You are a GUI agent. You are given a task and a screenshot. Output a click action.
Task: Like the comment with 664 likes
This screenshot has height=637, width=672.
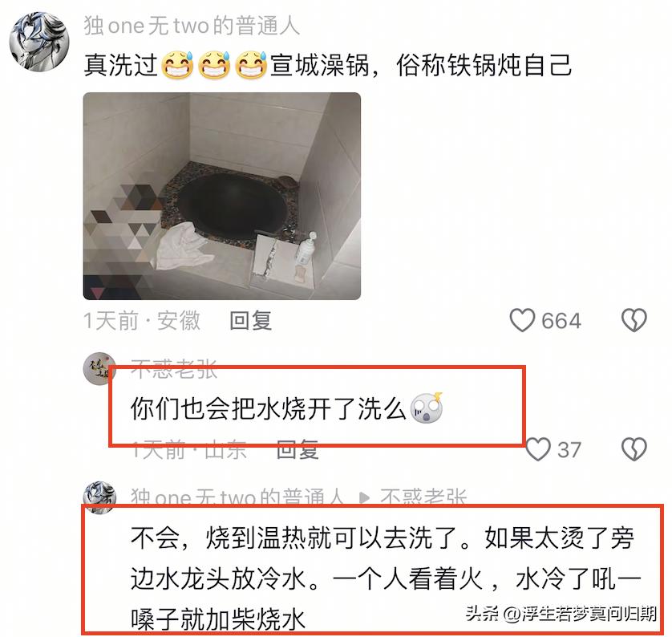pyautogui.click(x=522, y=320)
